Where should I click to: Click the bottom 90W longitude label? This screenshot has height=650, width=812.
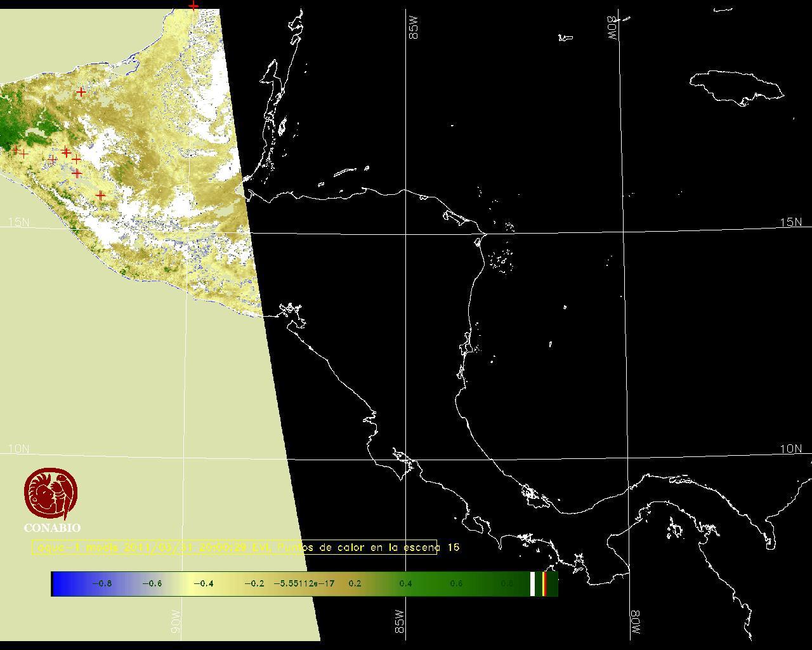[176, 622]
